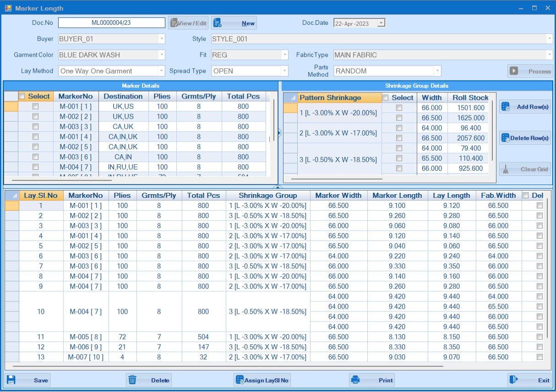Click the Shrinkage Group column header in lay grid
Viewport: 556px width, 392px height.
pyautogui.click(x=268, y=196)
